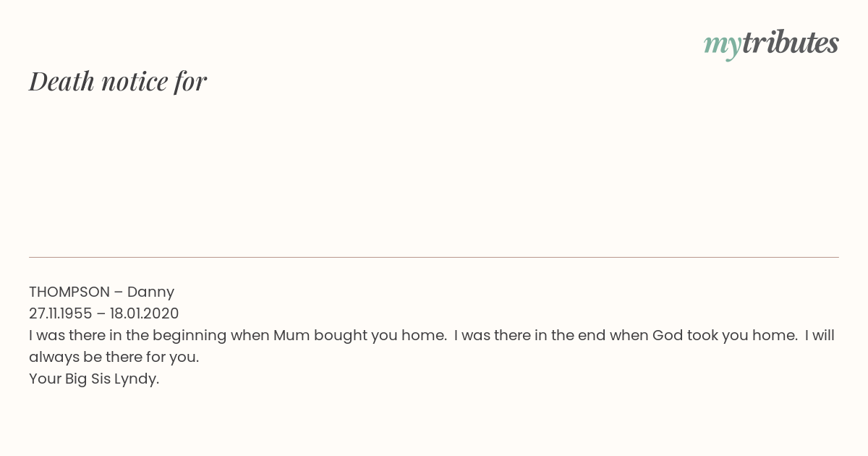Select the name THOMPSON – Danny
The image size is (868, 456).
[x=101, y=292]
